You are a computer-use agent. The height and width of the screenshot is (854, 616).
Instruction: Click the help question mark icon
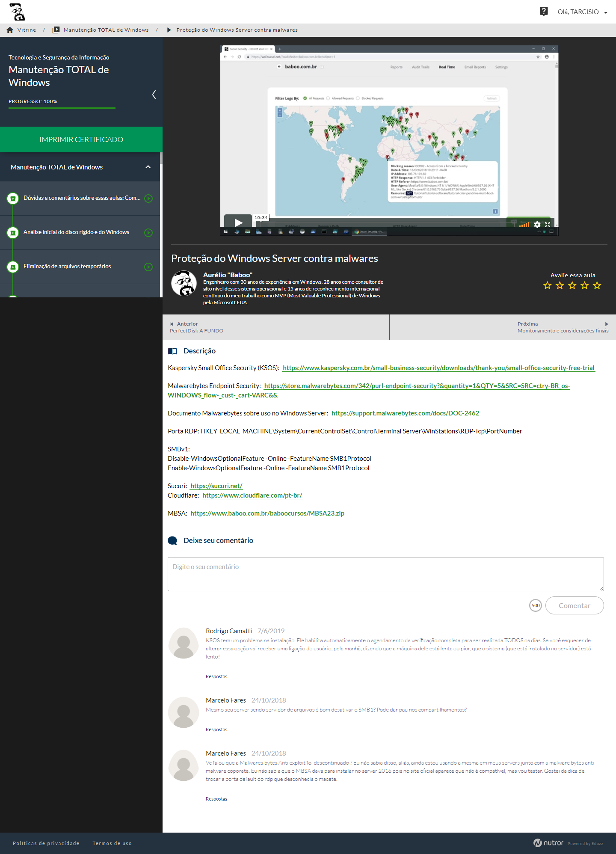click(544, 12)
